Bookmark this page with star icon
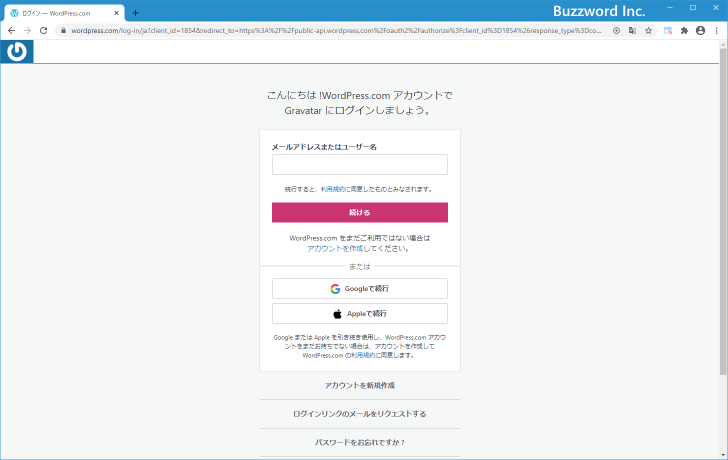728x460 pixels. pos(648,31)
